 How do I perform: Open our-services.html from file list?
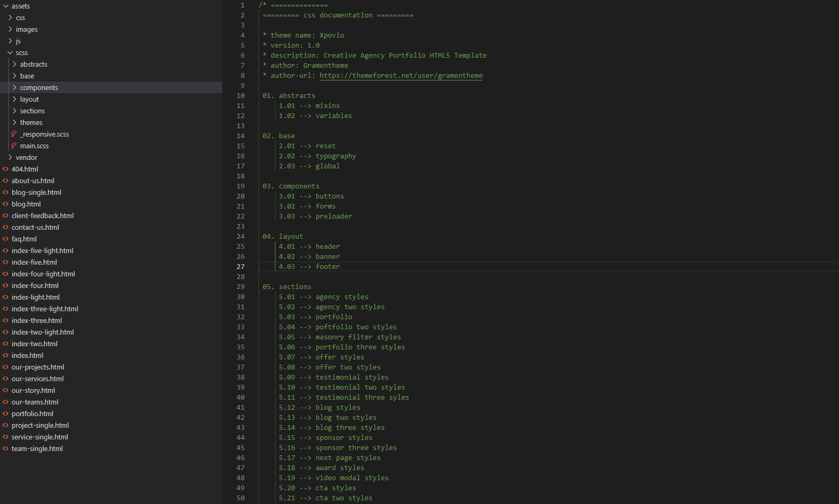point(38,379)
